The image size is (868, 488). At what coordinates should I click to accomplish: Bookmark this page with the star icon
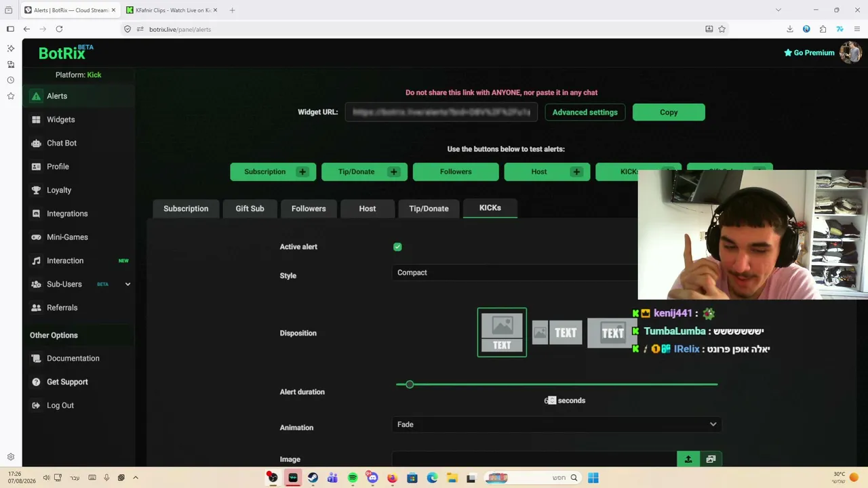pos(722,29)
